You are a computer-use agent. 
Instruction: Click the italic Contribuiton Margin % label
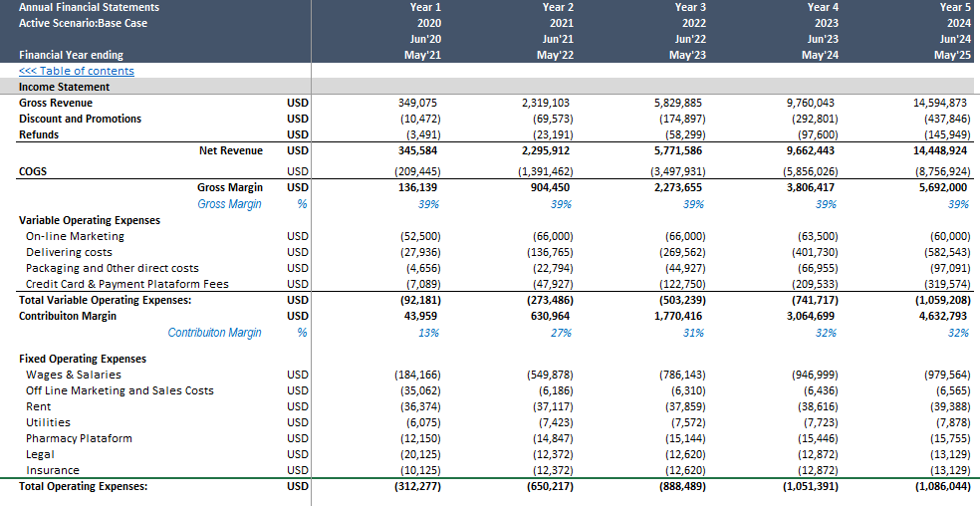(x=215, y=333)
